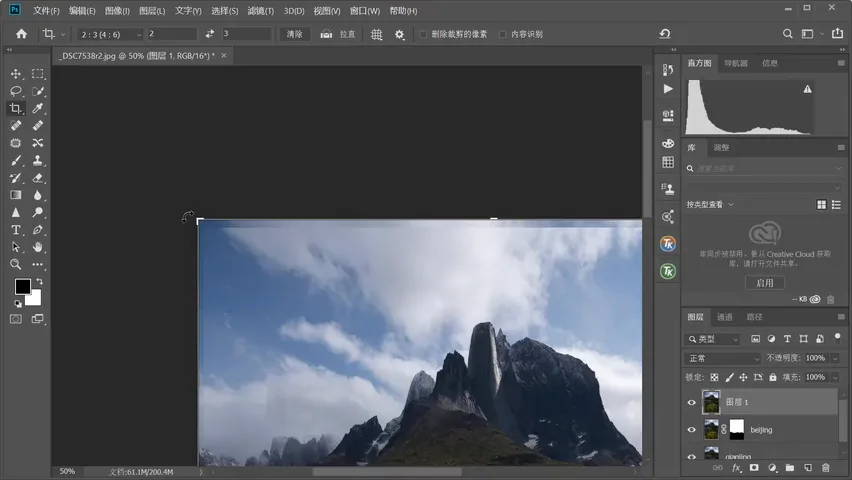Select the Eraser tool
852x480 pixels.
[x=37, y=178]
